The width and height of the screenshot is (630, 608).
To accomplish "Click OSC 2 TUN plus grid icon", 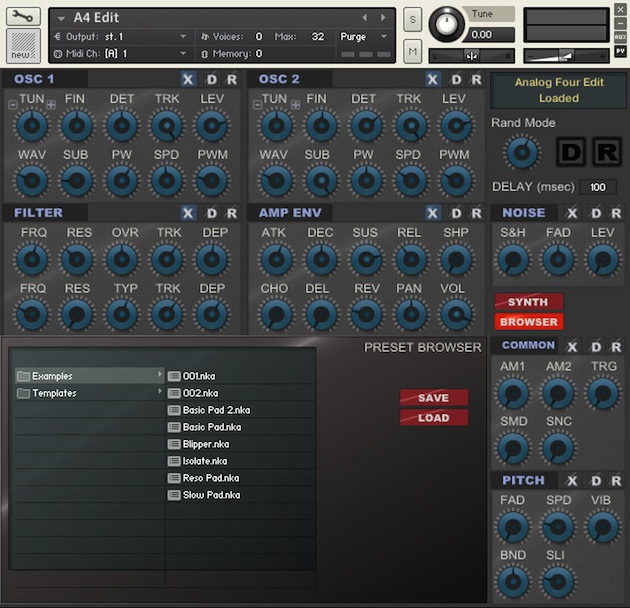I will (295, 105).
